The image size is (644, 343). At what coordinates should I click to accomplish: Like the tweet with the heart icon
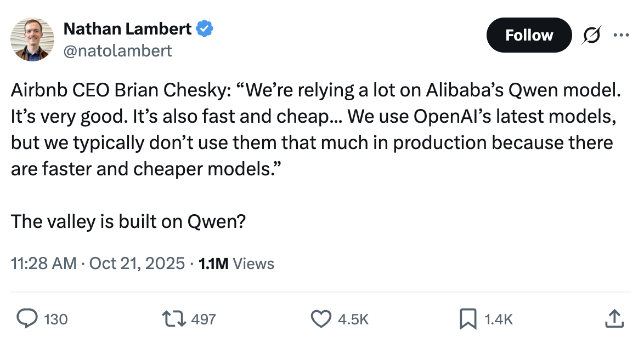(x=321, y=319)
